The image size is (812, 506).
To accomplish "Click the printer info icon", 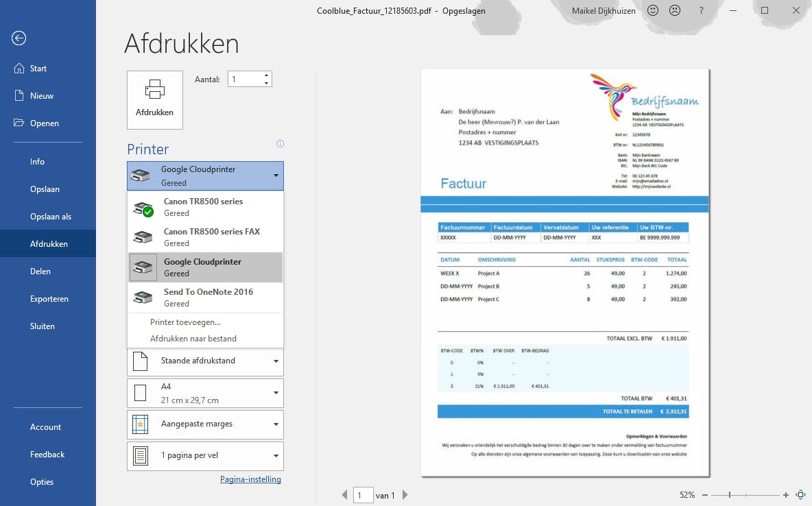I will (280, 143).
